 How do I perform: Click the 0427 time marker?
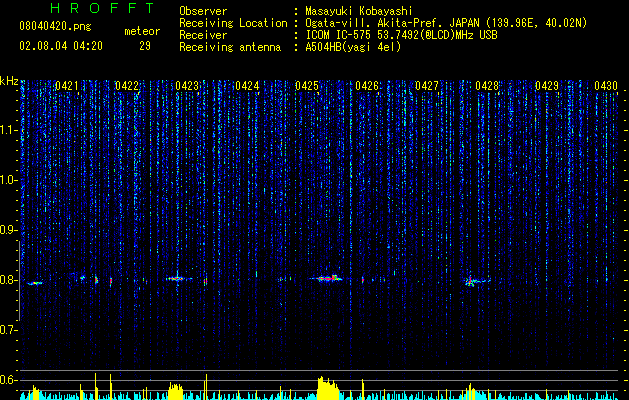click(x=427, y=86)
